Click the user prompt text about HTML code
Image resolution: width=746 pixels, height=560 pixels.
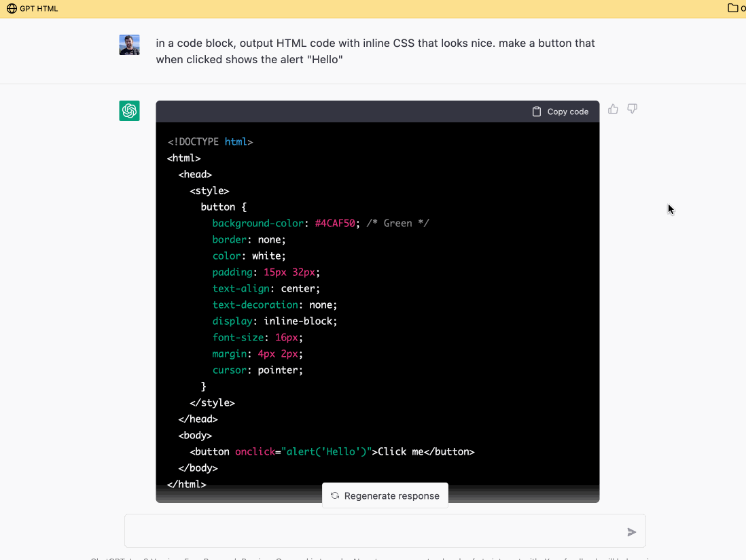(x=376, y=52)
